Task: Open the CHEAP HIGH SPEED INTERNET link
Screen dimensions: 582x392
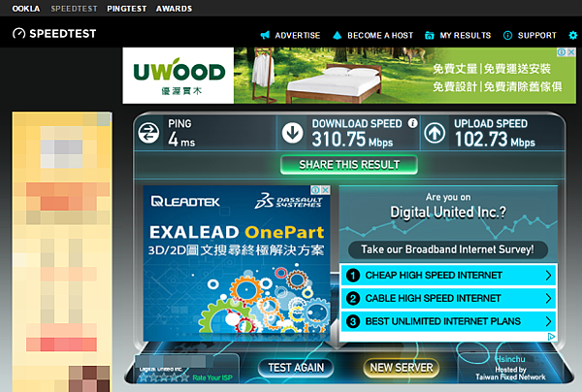Action: (434, 276)
